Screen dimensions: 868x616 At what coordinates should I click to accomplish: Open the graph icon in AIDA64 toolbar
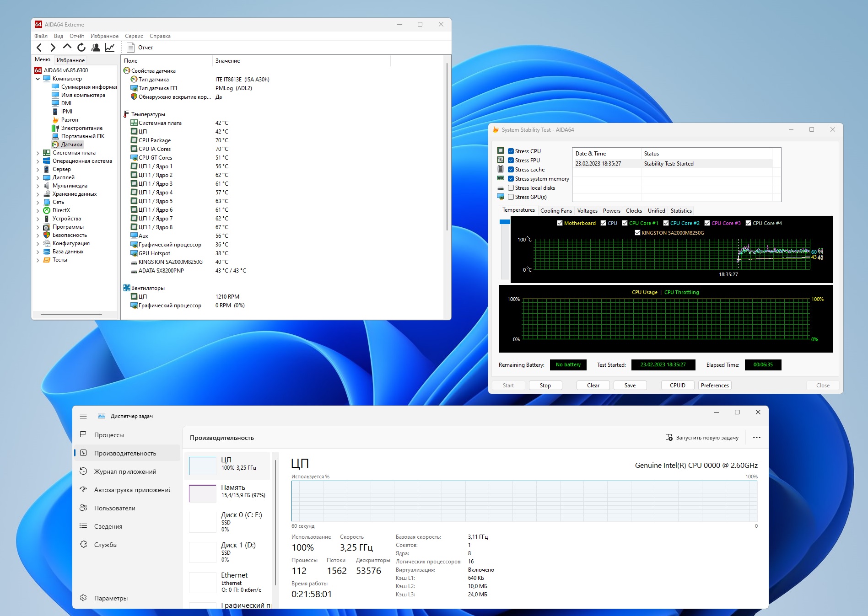point(110,48)
